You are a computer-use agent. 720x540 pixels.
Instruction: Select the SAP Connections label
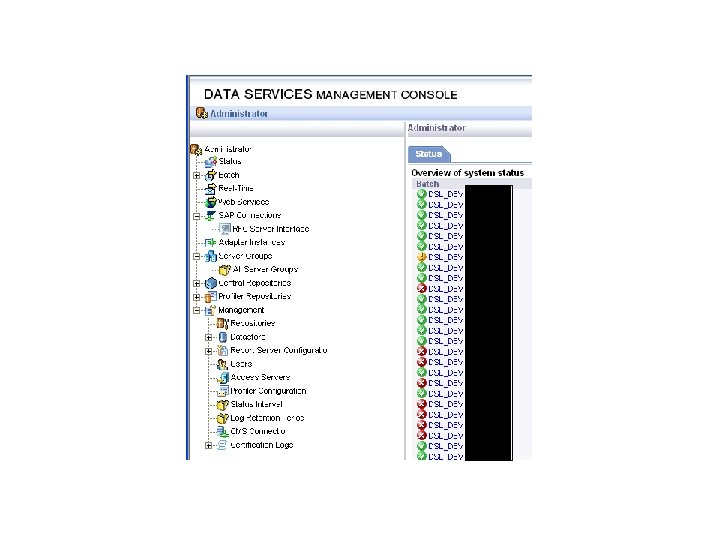(x=249, y=215)
